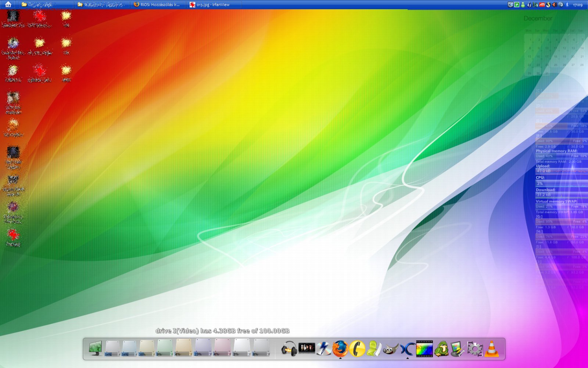Open the dock drive showing 9%
Viewport: 588px width, 368px height.
point(164,348)
